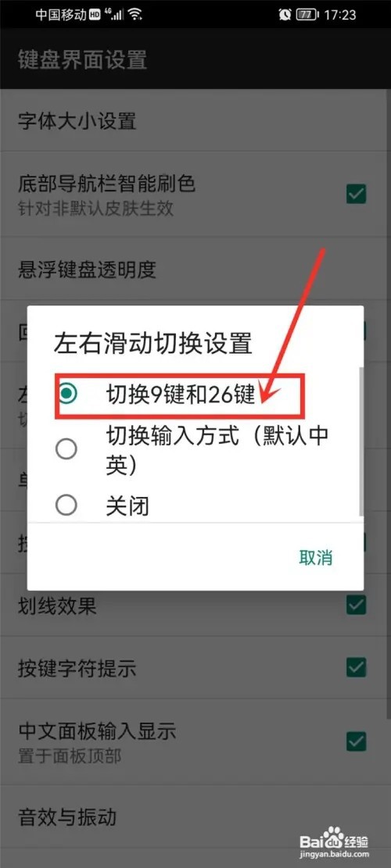Click the dialog's vertical scrollbar
This screenshot has height=868, width=391.
coord(361,441)
